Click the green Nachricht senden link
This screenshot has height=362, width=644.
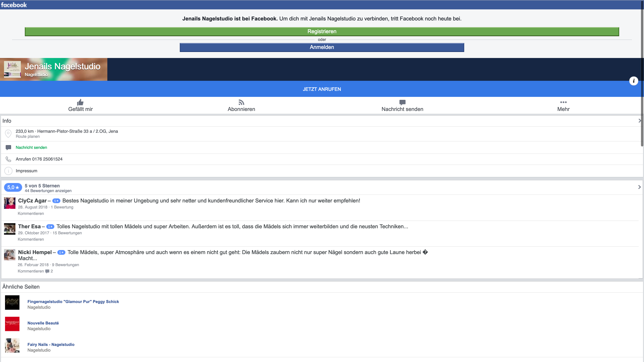(31, 147)
